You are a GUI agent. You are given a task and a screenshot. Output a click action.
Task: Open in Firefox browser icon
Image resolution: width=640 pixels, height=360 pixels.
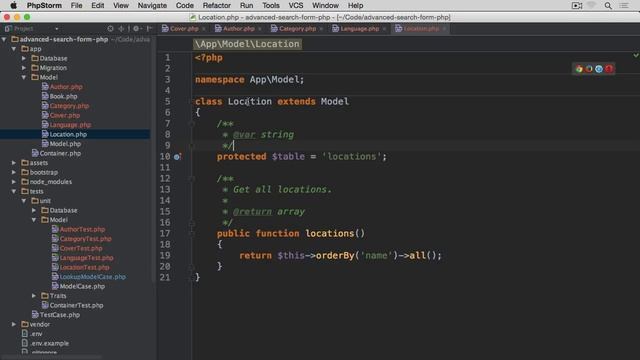589,69
